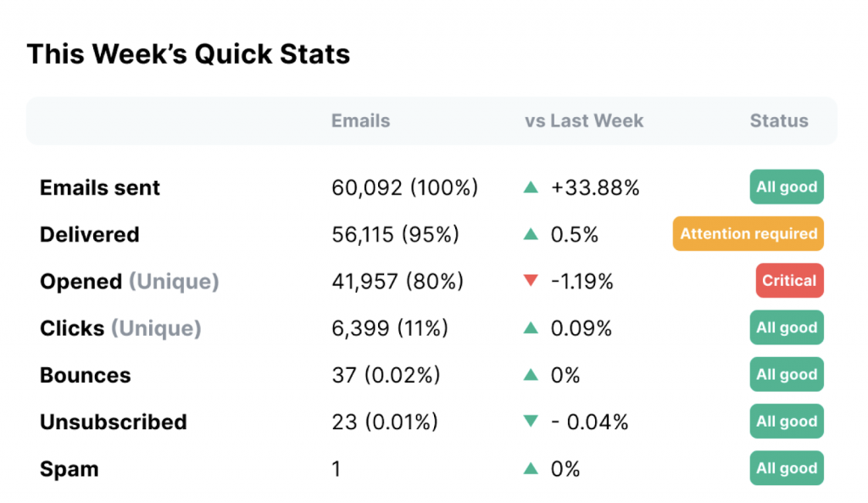Select the Status column header
This screenshot has width=868, height=503.
779,120
